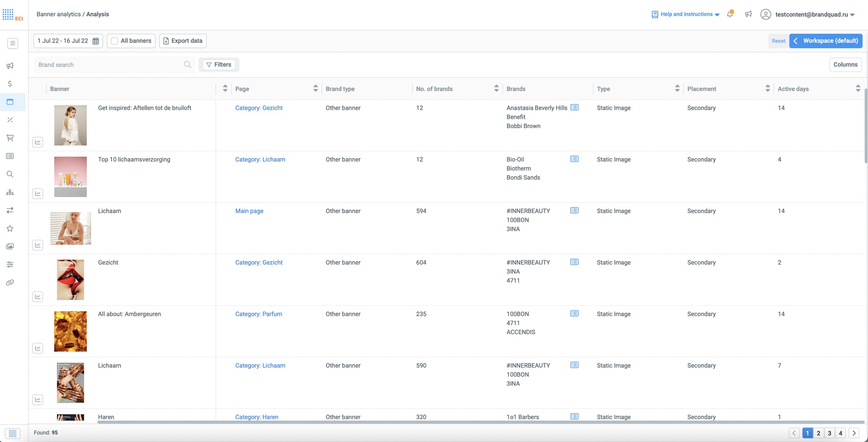Image resolution: width=868 pixels, height=442 pixels.
Task: Select the search icon in the sidebar
Action: tap(10, 174)
